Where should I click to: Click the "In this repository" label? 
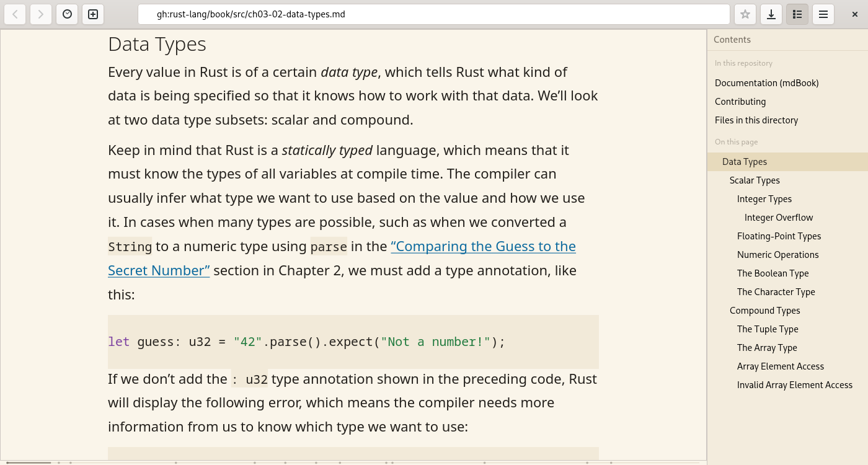point(743,63)
